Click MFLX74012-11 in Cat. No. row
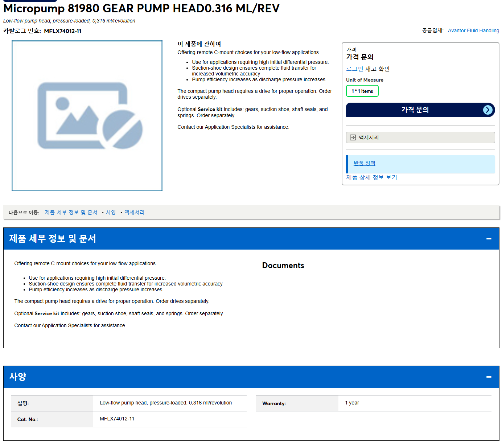502x448 pixels. point(117,419)
